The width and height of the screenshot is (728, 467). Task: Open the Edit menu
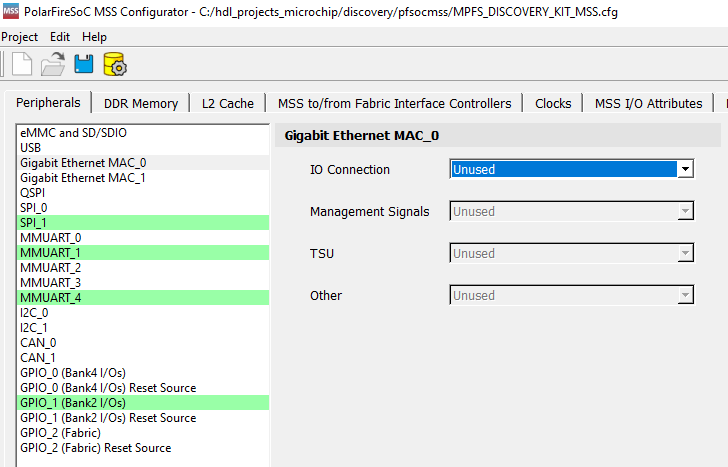point(60,37)
